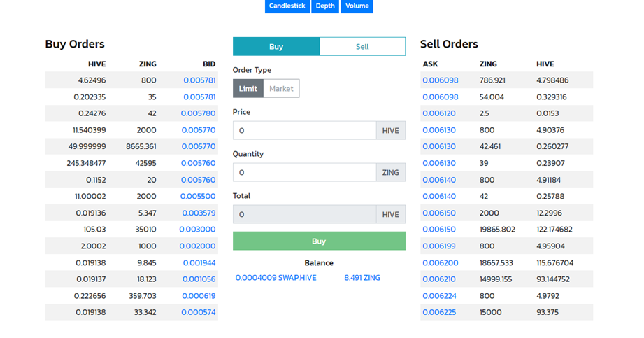Click the Sell Orders heading
The width and height of the screenshot is (644, 338).
coord(449,44)
